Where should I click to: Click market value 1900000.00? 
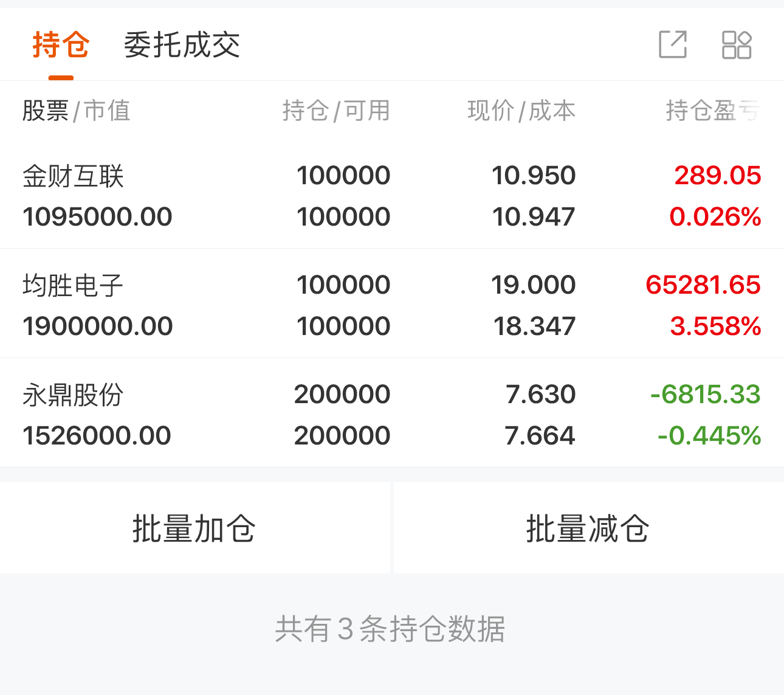click(x=98, y=327)
